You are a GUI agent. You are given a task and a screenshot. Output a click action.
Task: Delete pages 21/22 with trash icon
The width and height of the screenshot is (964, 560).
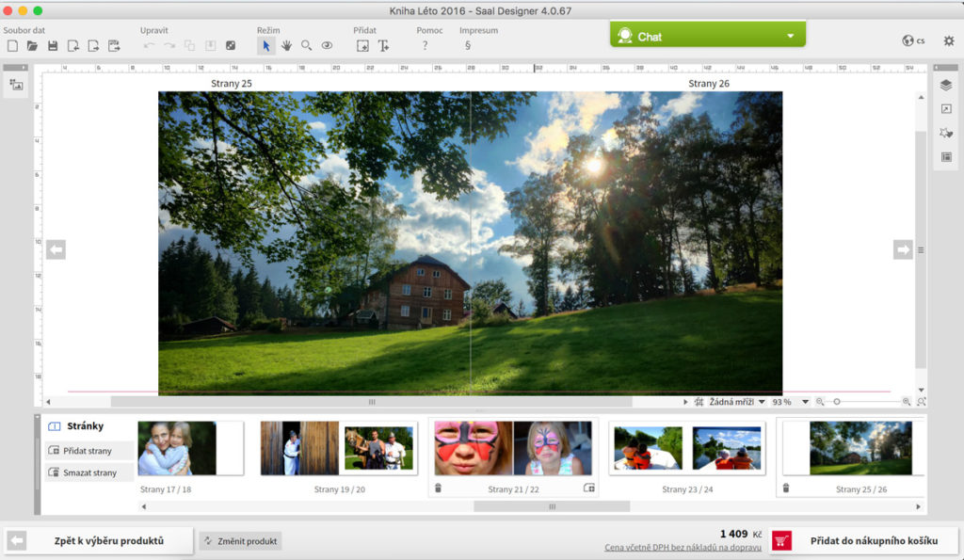[x=438, y=488]
